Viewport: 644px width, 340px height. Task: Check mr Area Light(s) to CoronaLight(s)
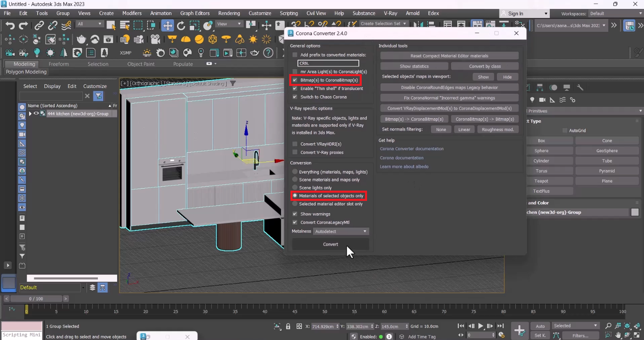[295, 72]
